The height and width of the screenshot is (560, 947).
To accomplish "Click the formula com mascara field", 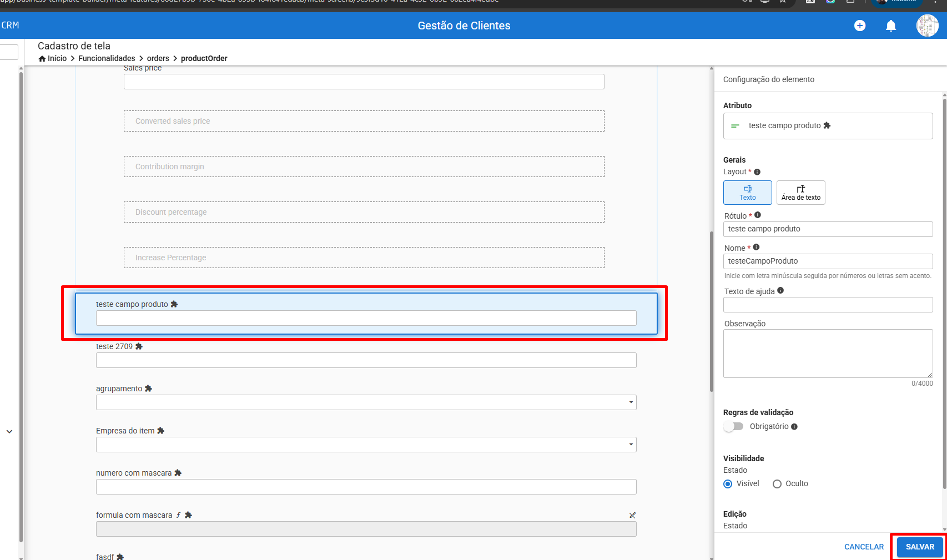I will click(x=366, y=529).
